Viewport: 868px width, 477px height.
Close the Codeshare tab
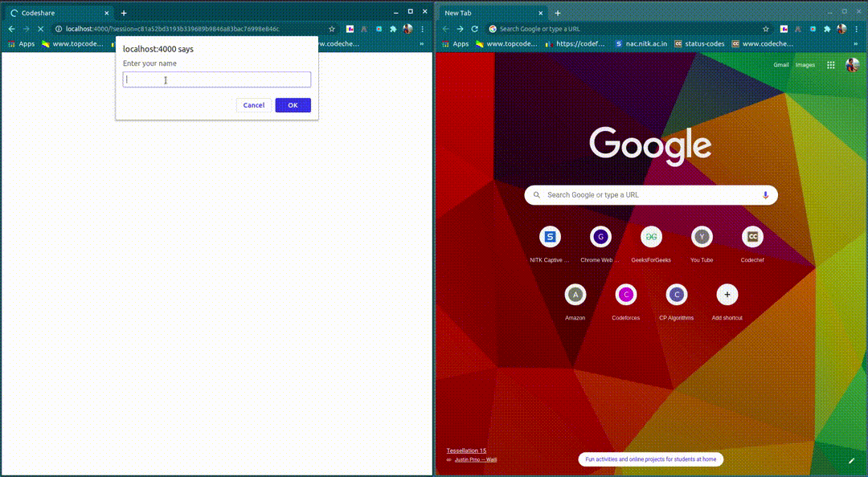[107, 13]
